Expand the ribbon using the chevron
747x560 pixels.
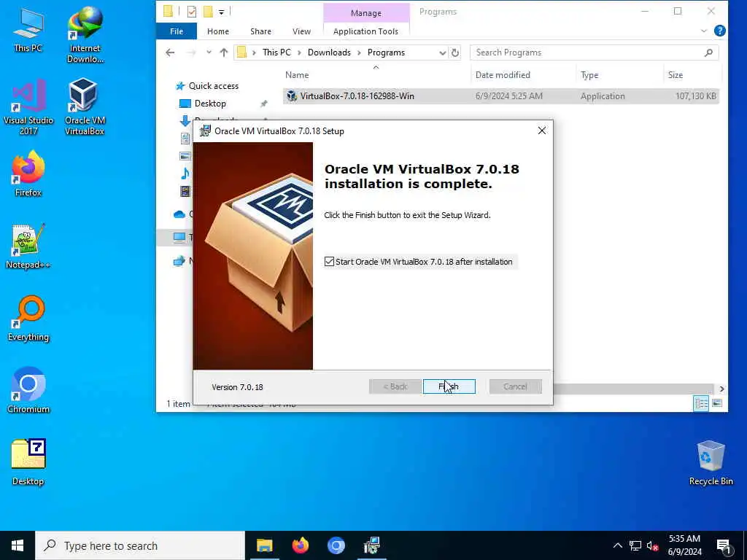(704, 31)
